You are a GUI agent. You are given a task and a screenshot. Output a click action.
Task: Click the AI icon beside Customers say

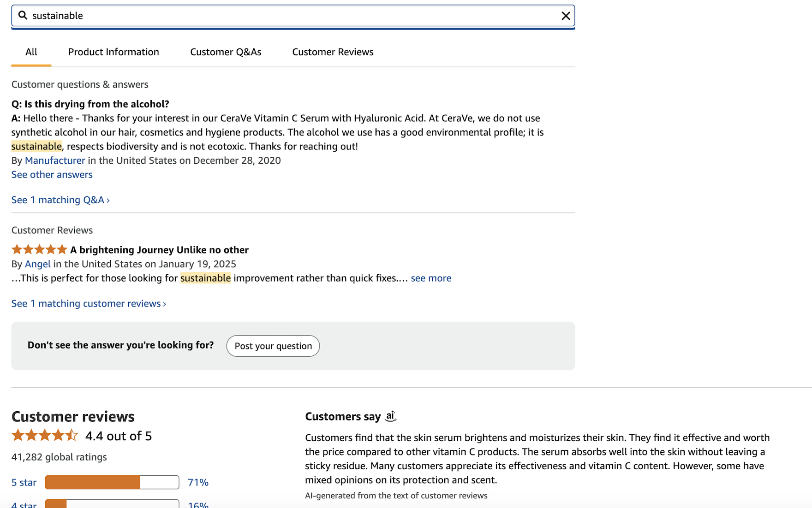click(390, 416)
